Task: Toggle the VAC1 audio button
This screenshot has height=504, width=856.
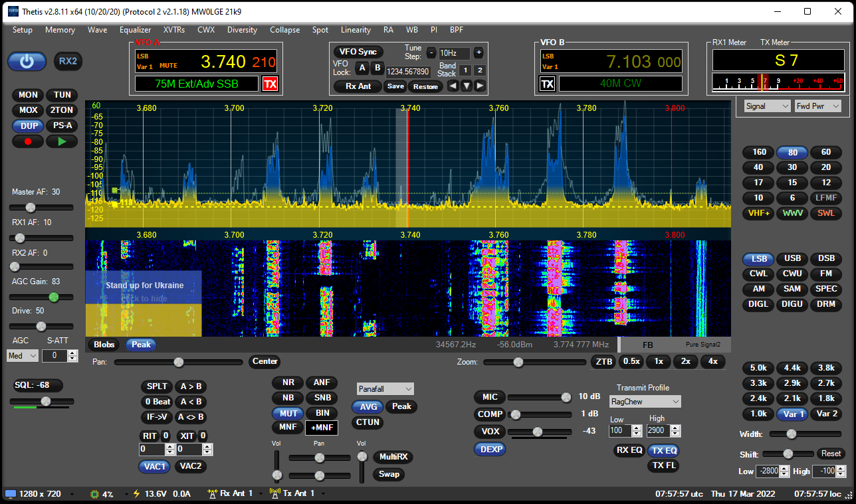Action: [155, 467]
